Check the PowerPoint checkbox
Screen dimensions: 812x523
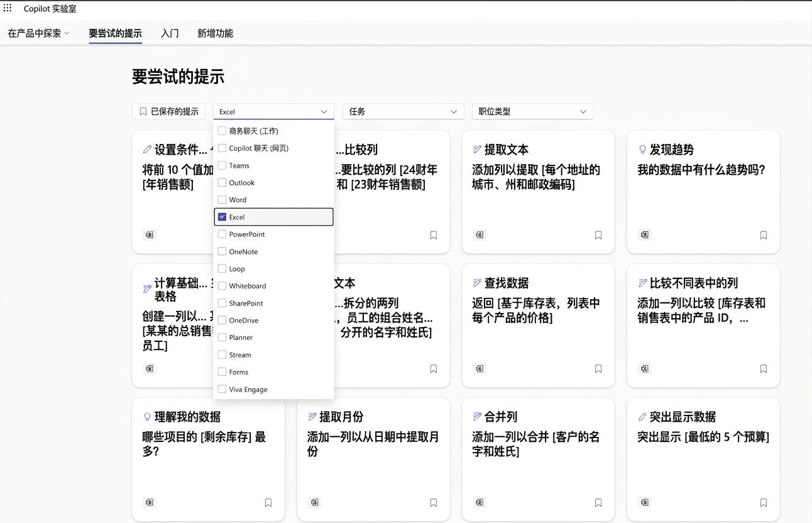point(222,234)
